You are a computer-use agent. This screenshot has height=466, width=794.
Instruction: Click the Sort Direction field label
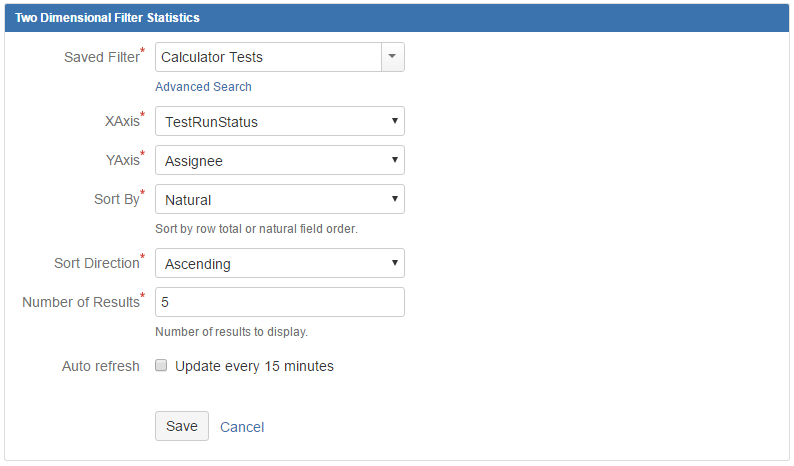(x=99, y=262)
